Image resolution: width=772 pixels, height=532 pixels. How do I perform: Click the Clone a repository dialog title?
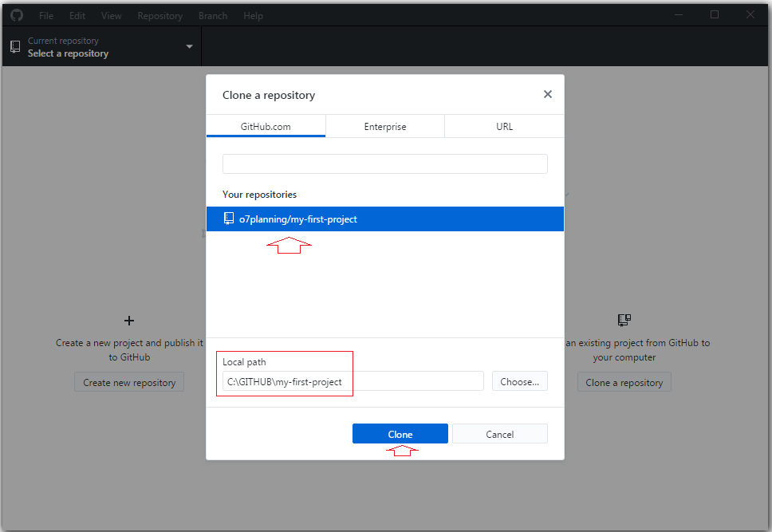pos(269,95)
